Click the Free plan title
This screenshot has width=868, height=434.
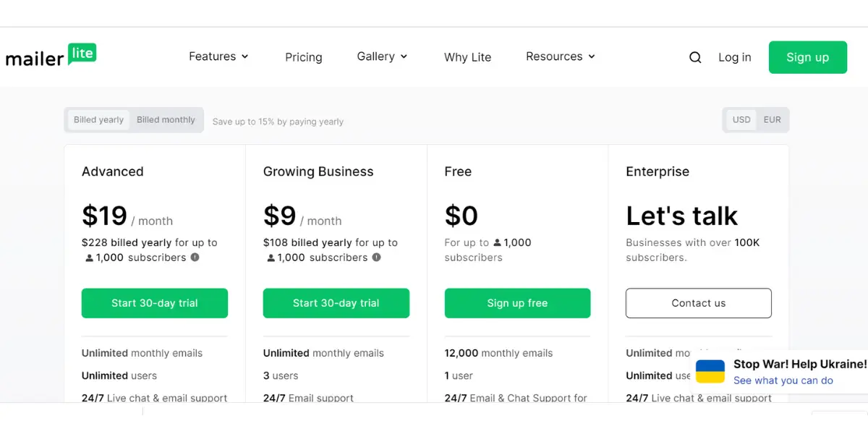pyautogui.click(x=458, y=171)
